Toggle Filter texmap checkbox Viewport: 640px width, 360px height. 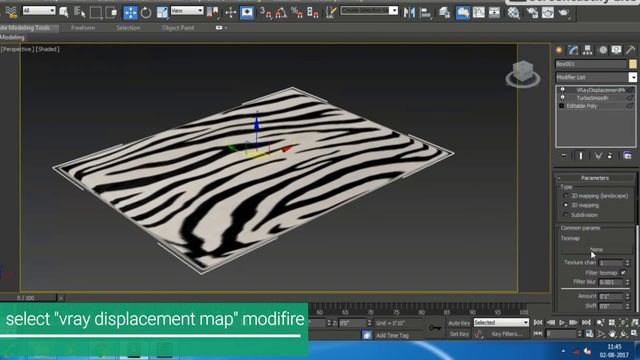[623, 272]
